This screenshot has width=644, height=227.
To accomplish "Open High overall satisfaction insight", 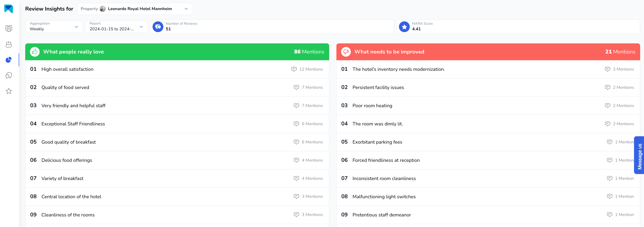I will coord(177,69).
